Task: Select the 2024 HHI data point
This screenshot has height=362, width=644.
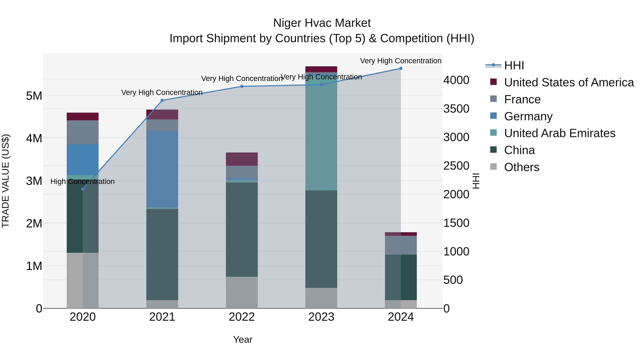Action: [x=401, y=68]
